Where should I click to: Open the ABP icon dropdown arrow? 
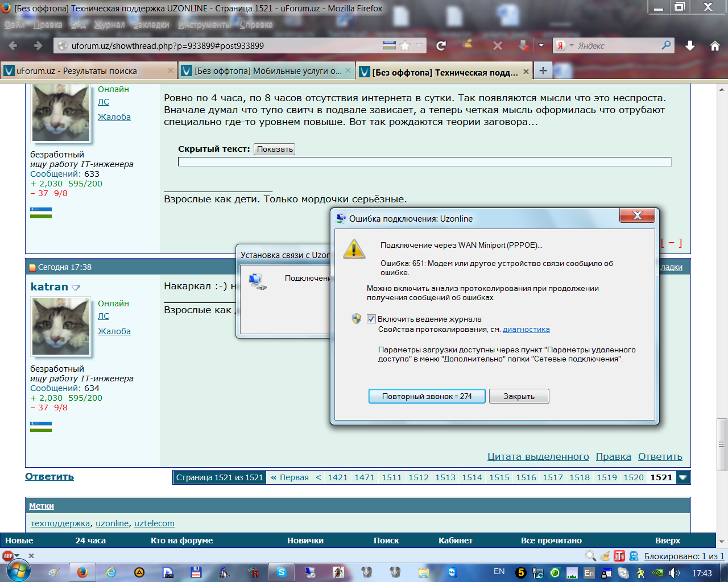[x=17, y=556]
